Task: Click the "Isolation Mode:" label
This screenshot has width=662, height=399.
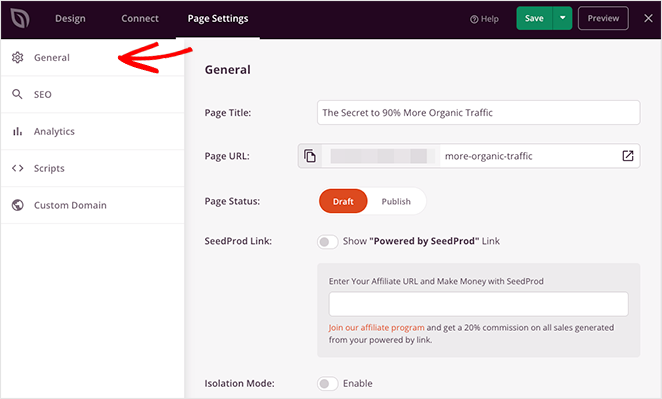Action: pyautogui.click(x=239, y=383)
